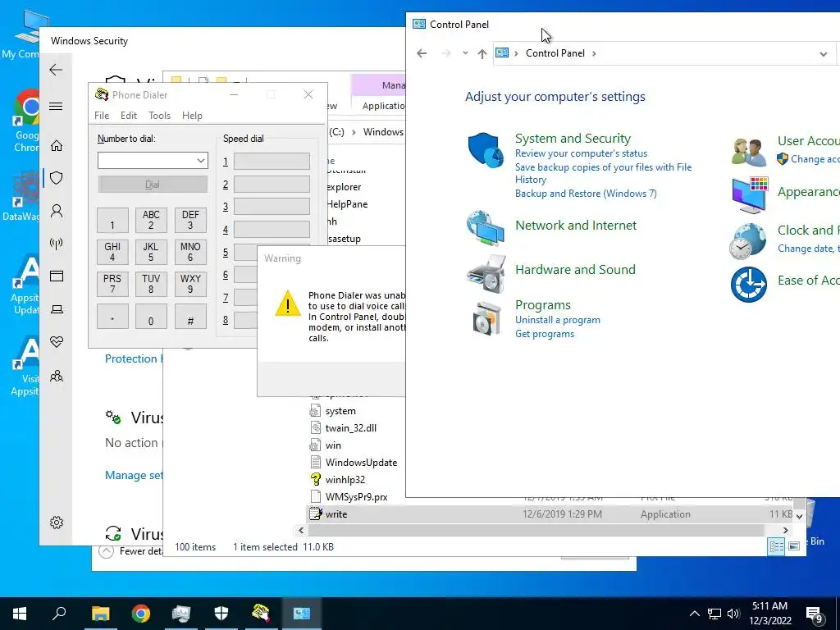840x630 pixels.
Task: Open Chrome from the taskbar
Action: coord(141,614)
